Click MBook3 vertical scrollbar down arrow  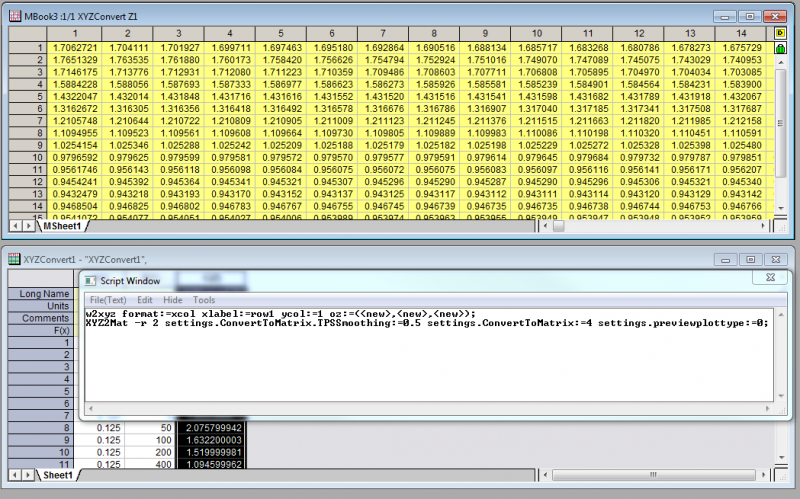[x=781, y=208]
